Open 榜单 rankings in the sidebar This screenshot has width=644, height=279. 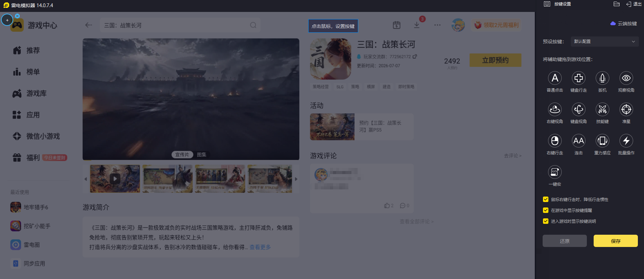27,72
